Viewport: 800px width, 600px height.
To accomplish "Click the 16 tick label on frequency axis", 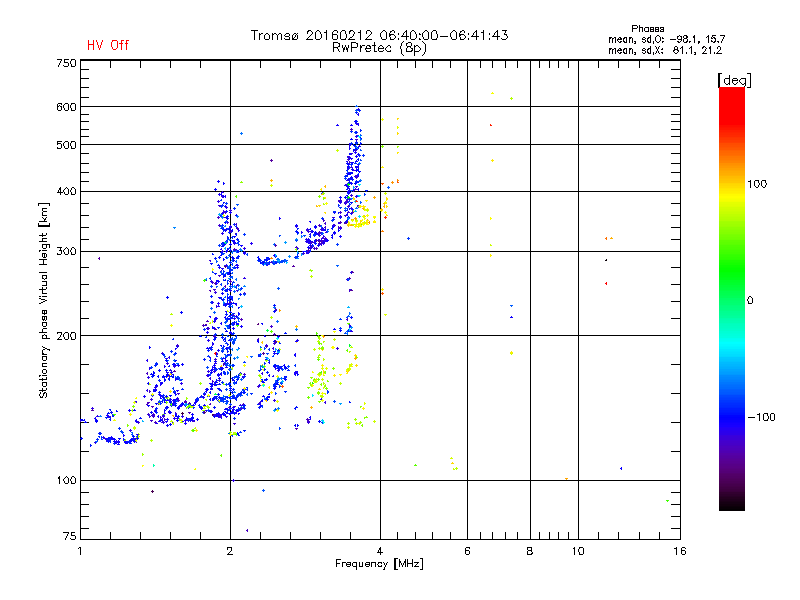I will coord(680,551).
